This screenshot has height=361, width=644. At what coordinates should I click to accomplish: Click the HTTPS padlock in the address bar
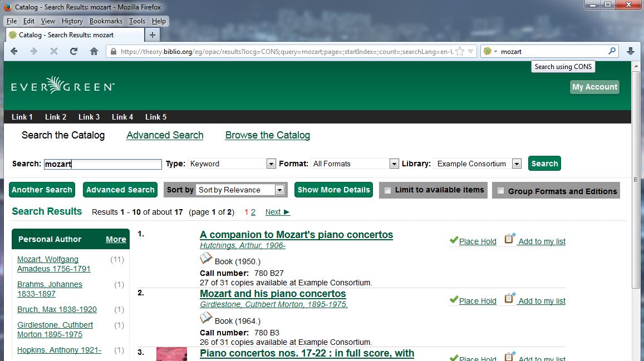113,51
